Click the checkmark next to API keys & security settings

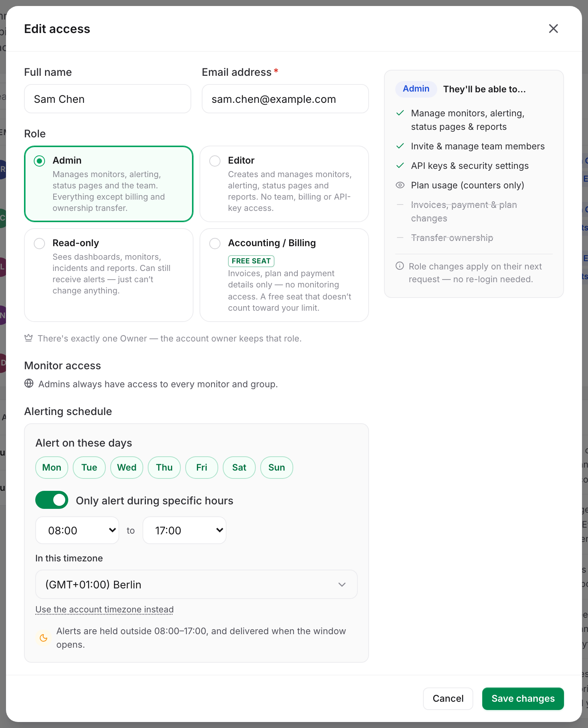pos(400,165)
